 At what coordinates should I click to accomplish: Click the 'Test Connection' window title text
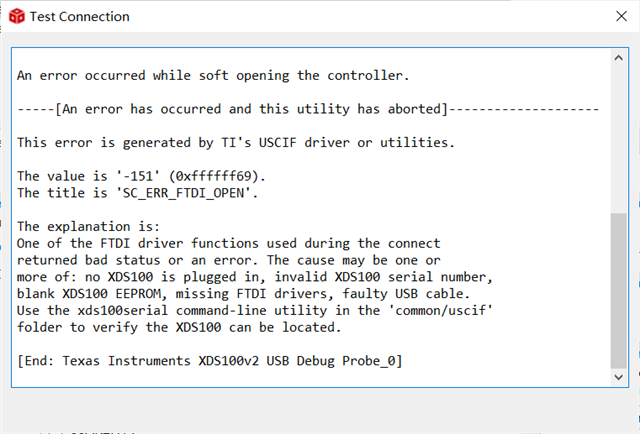(79, 17)
